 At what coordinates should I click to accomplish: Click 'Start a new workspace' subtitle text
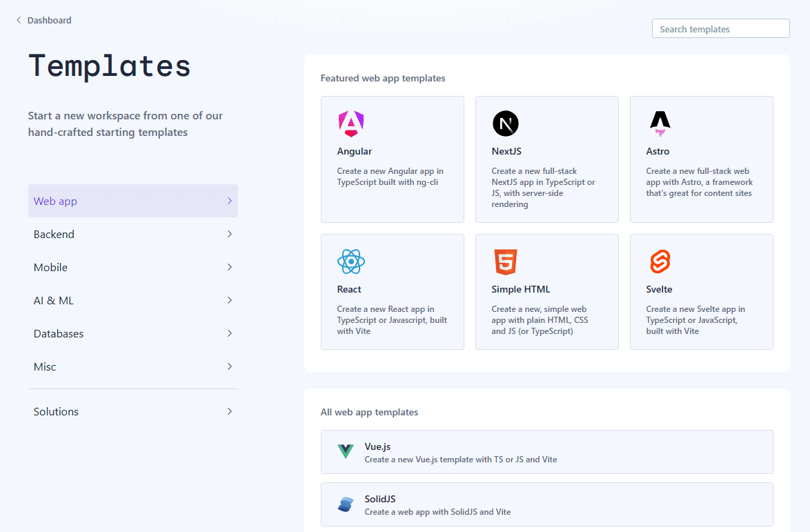[126, 124]
